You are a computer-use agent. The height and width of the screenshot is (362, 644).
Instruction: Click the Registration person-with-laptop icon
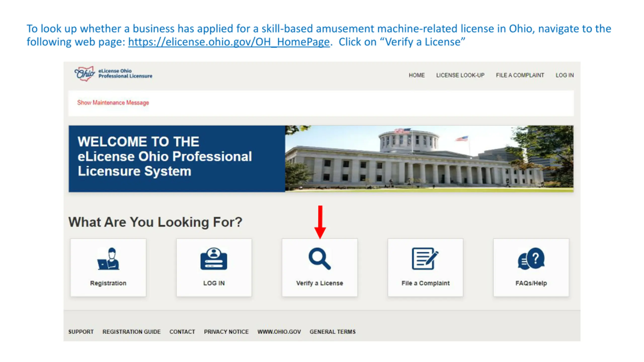108,259
